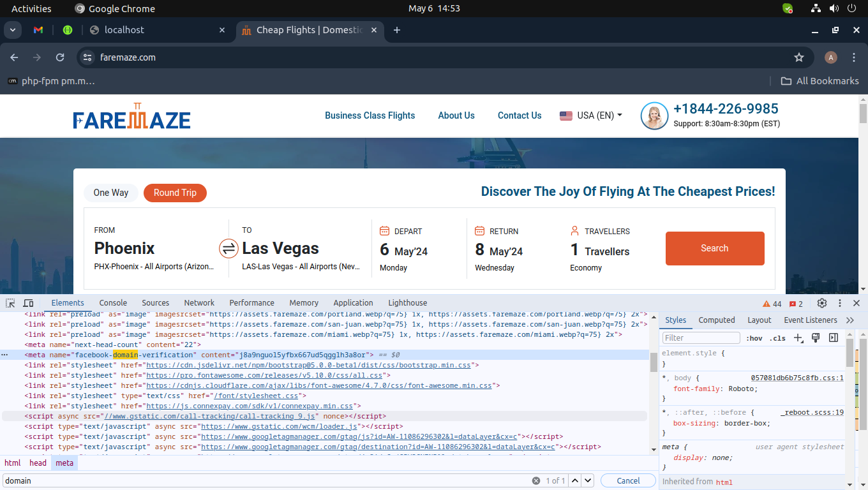Screen dimensions: 868x490
Task: Go to previous search result arrow
Action: 575,480
